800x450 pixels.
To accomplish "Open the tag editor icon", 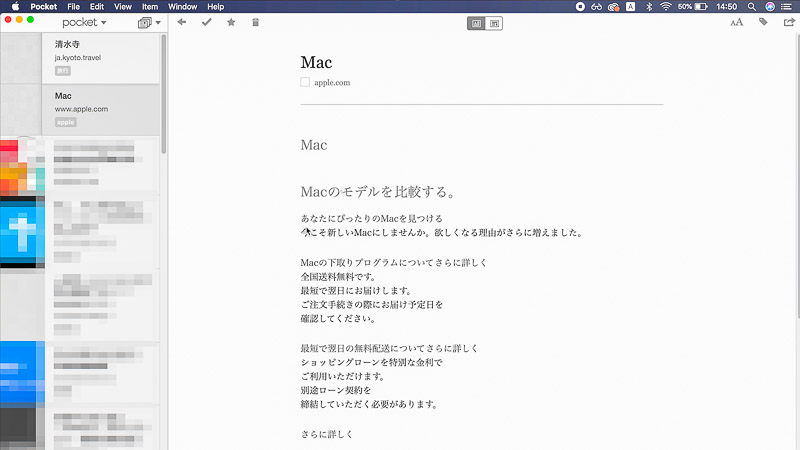I will click(763, 22).
